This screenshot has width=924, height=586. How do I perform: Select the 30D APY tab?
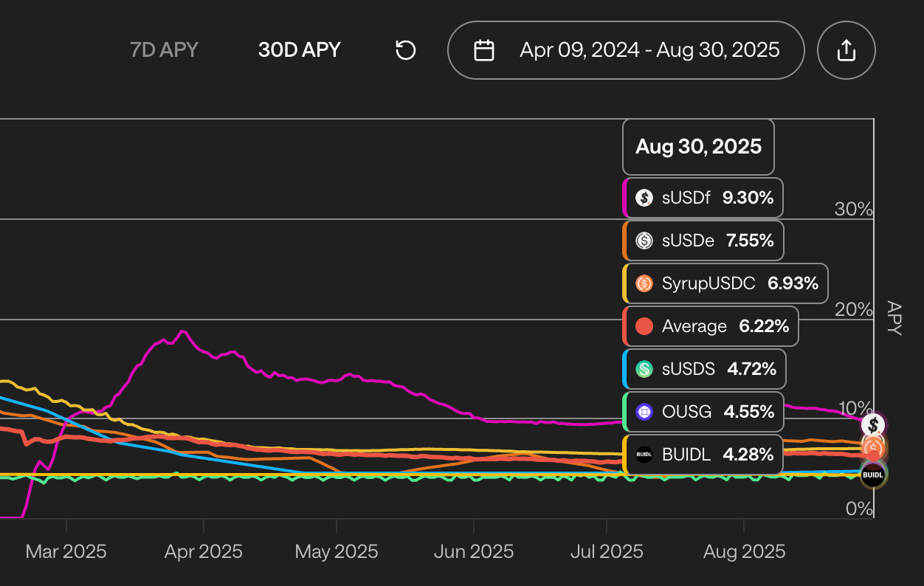(x=299, y=50)
